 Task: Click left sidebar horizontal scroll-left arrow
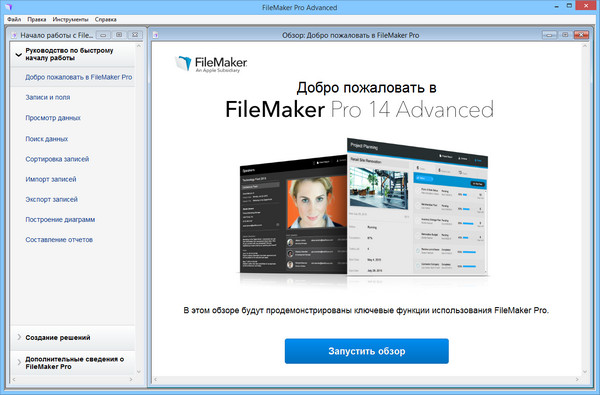coord(14,380)
